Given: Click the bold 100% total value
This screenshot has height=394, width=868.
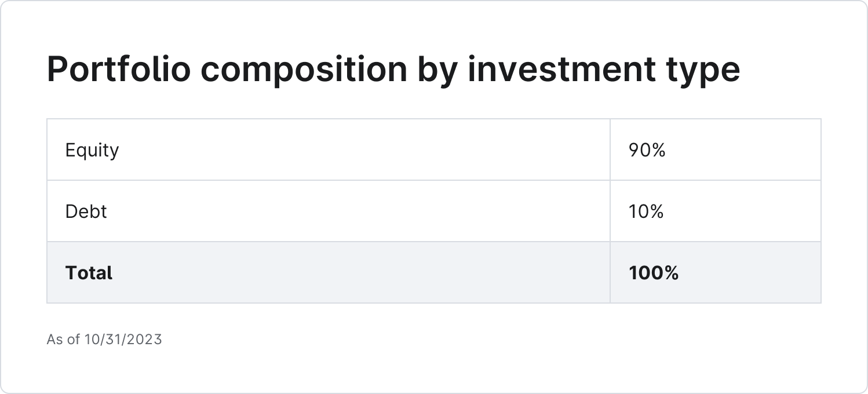Looking at the screenshot, I should 654,273.
